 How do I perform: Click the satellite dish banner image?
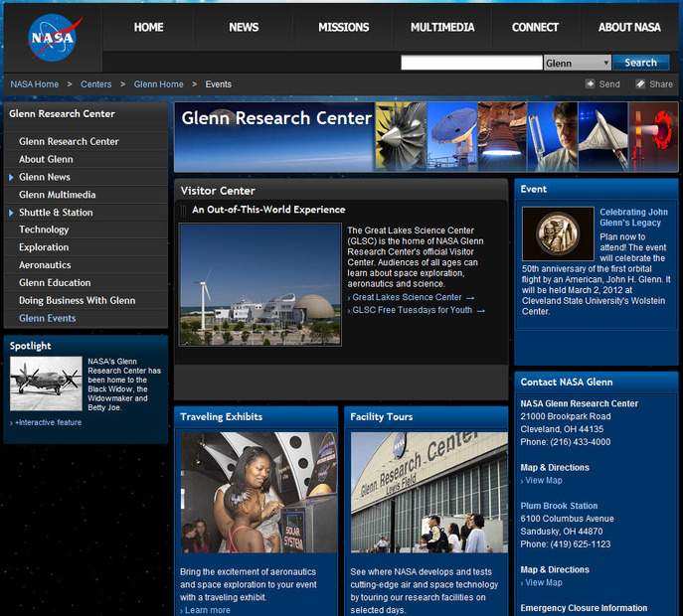[452, 137]
